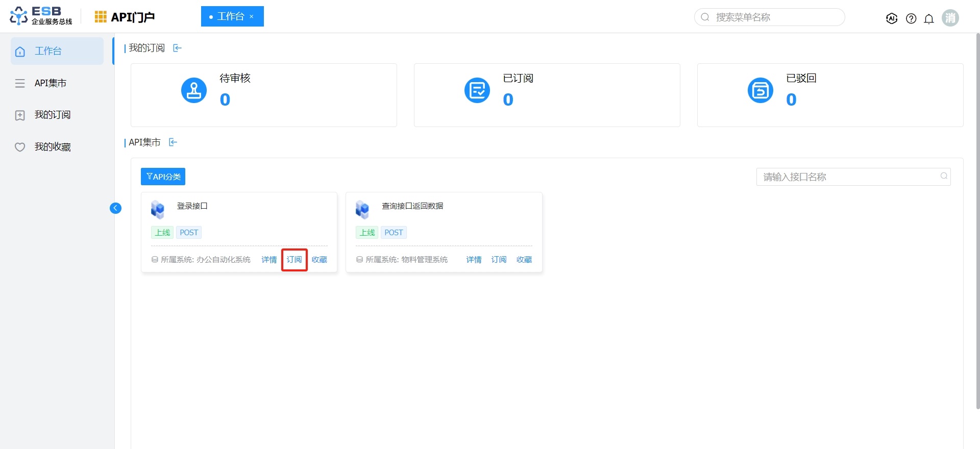Click the search magnifier in interface name field
This screenshot has width=980, height=449.
[x=944, y=176]
